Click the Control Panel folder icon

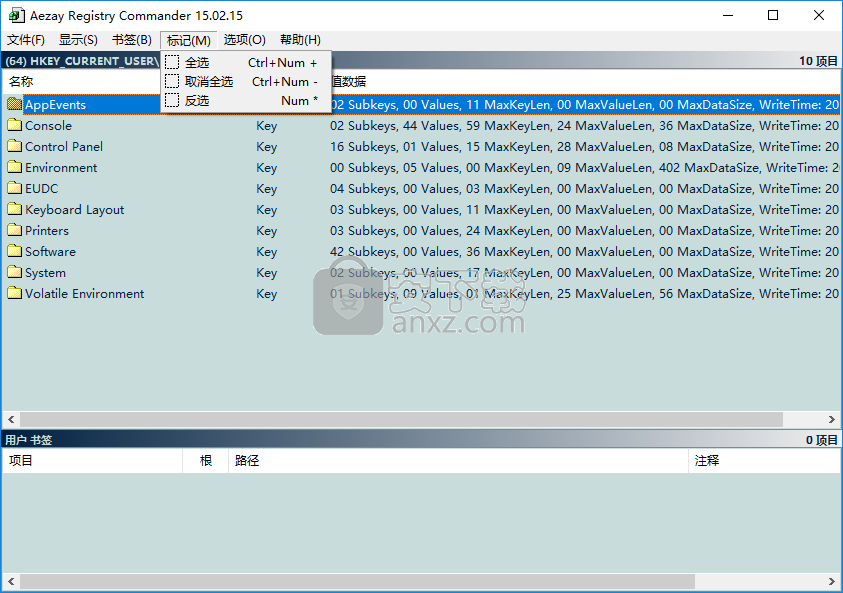tap(15, 146)
